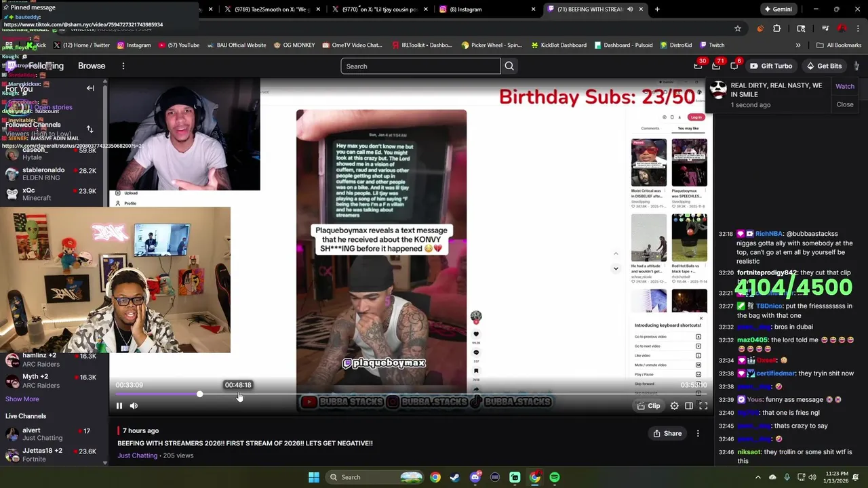This screenshot has width=868, height=488.
Task: Close the live notification popup
Action: pyautogui.click(x=845, y=104)
